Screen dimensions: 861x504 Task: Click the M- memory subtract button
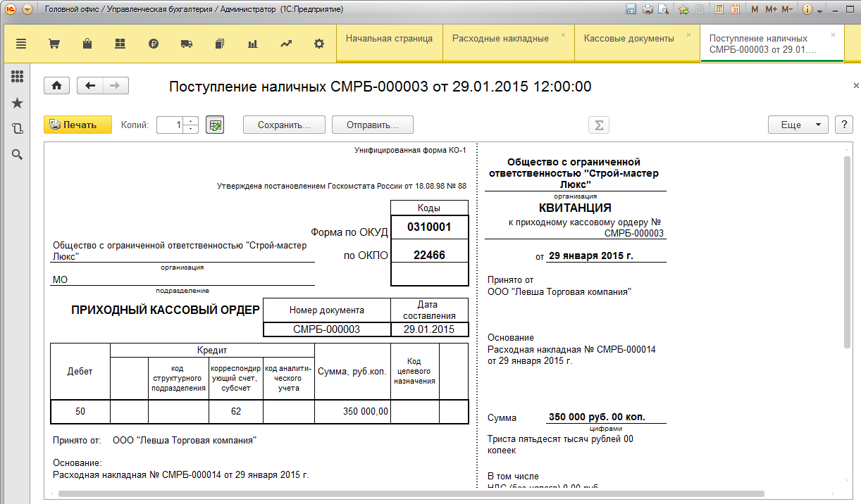click(787, 10)
